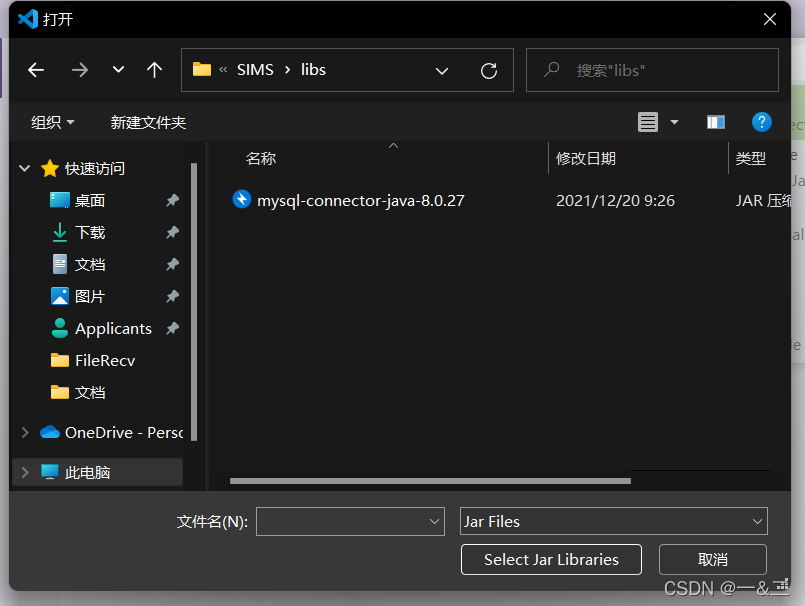Click the 文件名(N) input field
Screen dimensions: 805x606
(350, 521)
